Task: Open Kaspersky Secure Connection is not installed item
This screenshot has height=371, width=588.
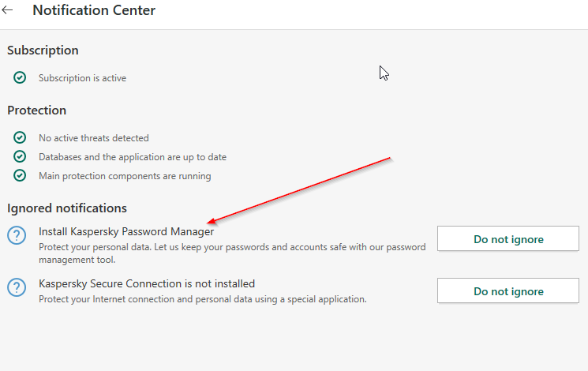Action: point(147,283)
